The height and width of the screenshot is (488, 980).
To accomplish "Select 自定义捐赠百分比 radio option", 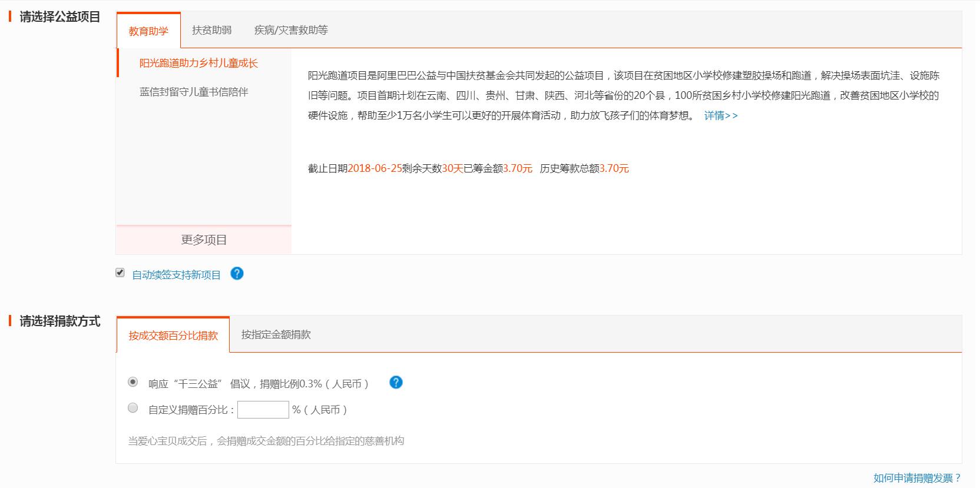I will click(133, 408).
